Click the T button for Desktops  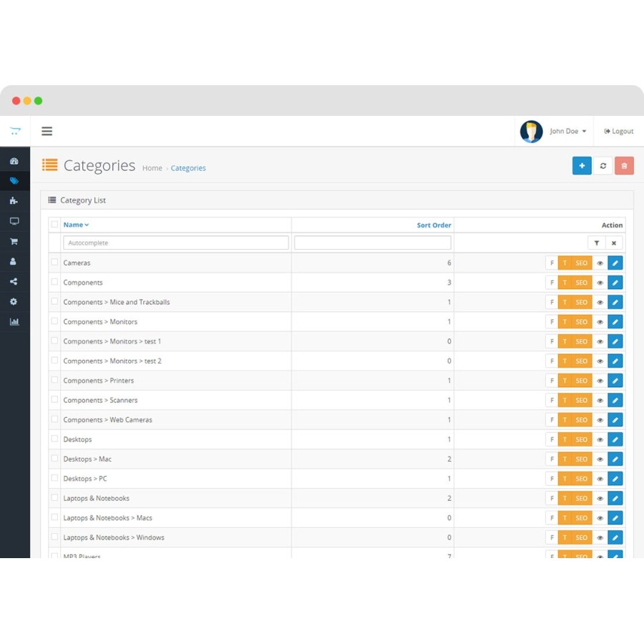(x=565, y=439)
